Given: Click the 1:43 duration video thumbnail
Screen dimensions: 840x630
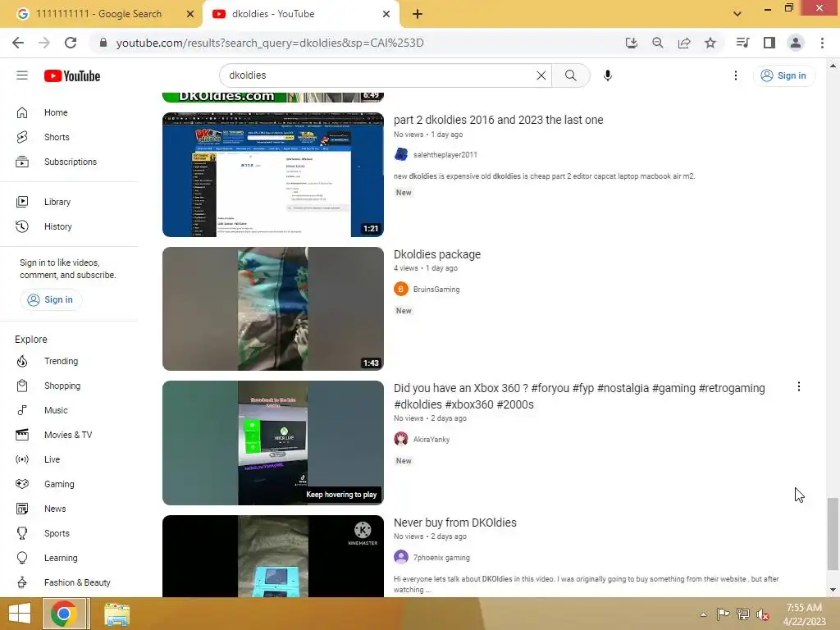Looking at the screenshot, I should coord(273,308).
